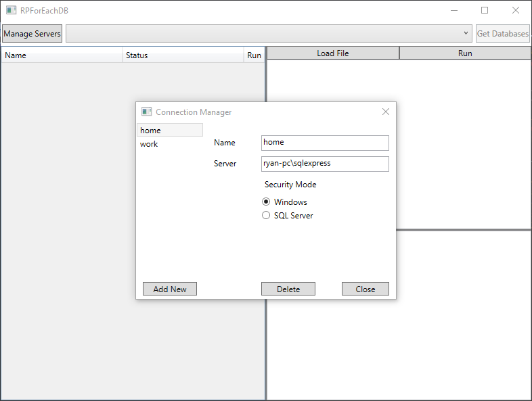Click the Run column header in database list
Image resolution: width=532 pixels, height=401 pixels.
point(254,55)
